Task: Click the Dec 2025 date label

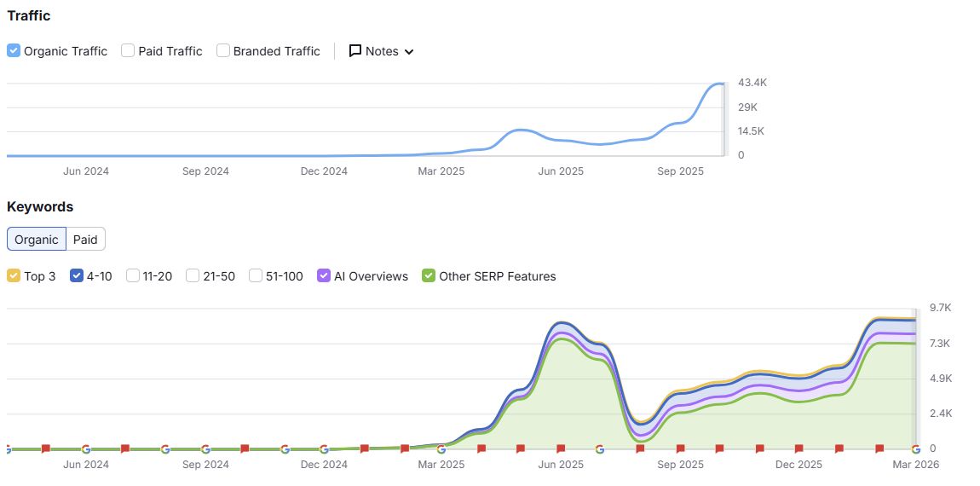Action: [x=799, y=465]
